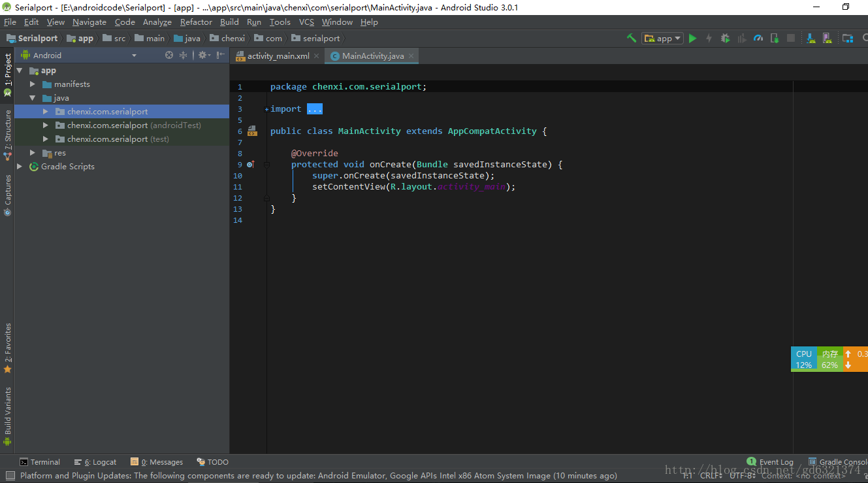Viewport: 868px width, 483px height.
Task: Open the 6: Logcat tool window
Action: (95, 462)
